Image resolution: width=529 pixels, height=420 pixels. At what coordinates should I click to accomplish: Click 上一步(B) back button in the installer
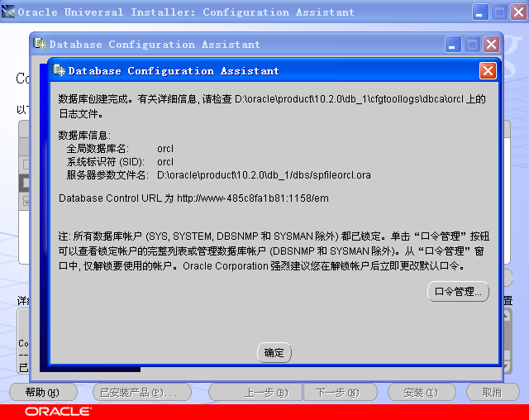pos(255,393)
